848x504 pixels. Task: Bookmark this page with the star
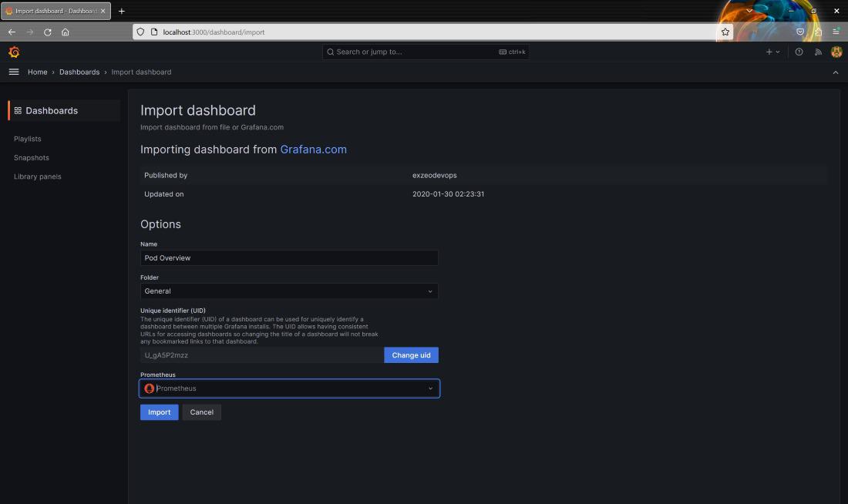(725, 32)
